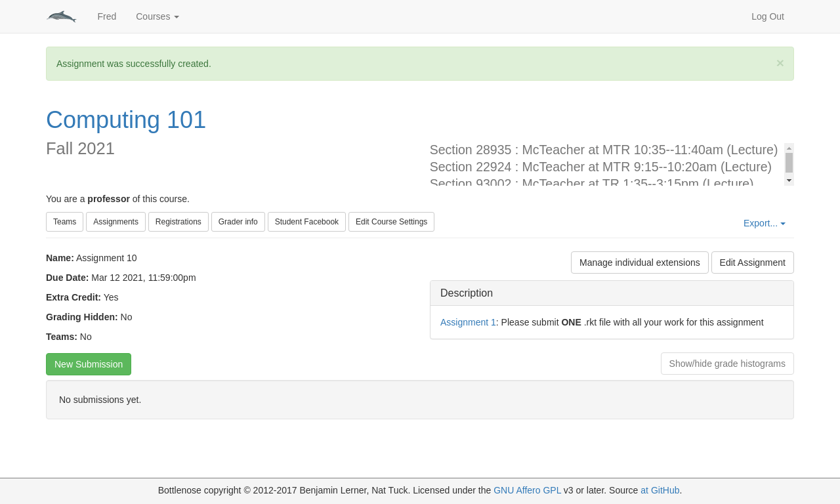Click the Fred user link

point(106,16)
